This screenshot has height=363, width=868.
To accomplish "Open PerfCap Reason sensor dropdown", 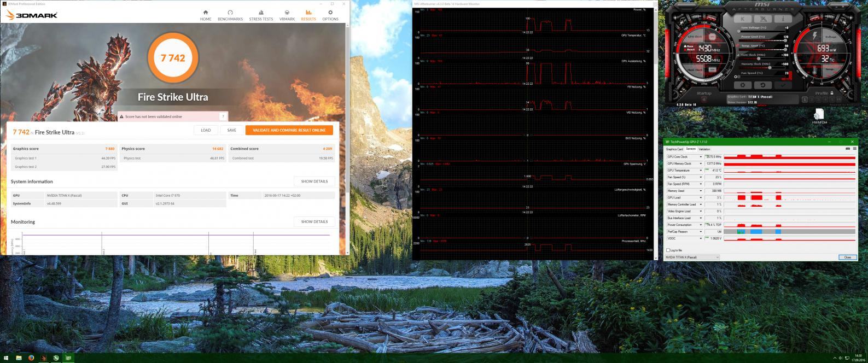I will pos(701,232).
